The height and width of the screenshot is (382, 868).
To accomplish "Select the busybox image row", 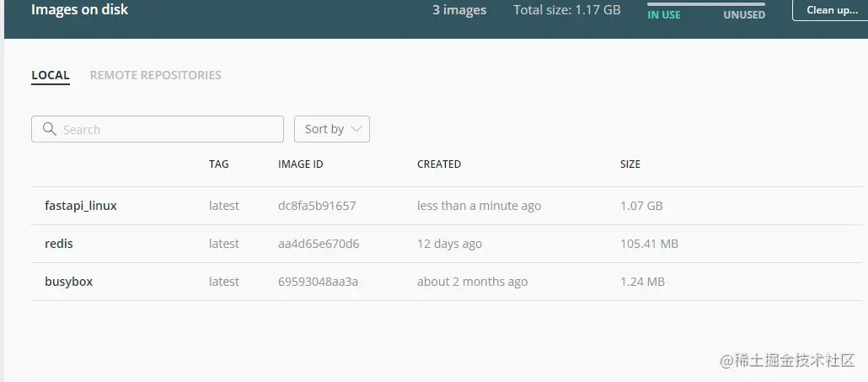I will point(446,282).
